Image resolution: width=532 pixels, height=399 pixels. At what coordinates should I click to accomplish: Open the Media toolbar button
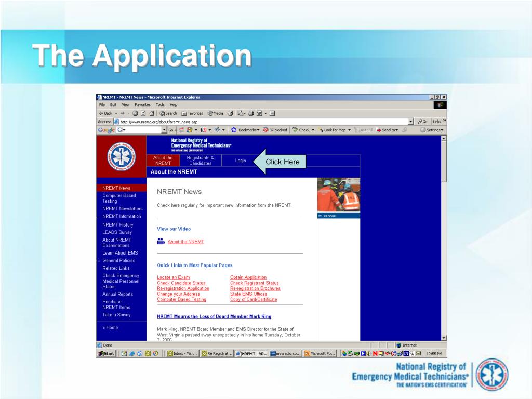click(x=216, y=113)
